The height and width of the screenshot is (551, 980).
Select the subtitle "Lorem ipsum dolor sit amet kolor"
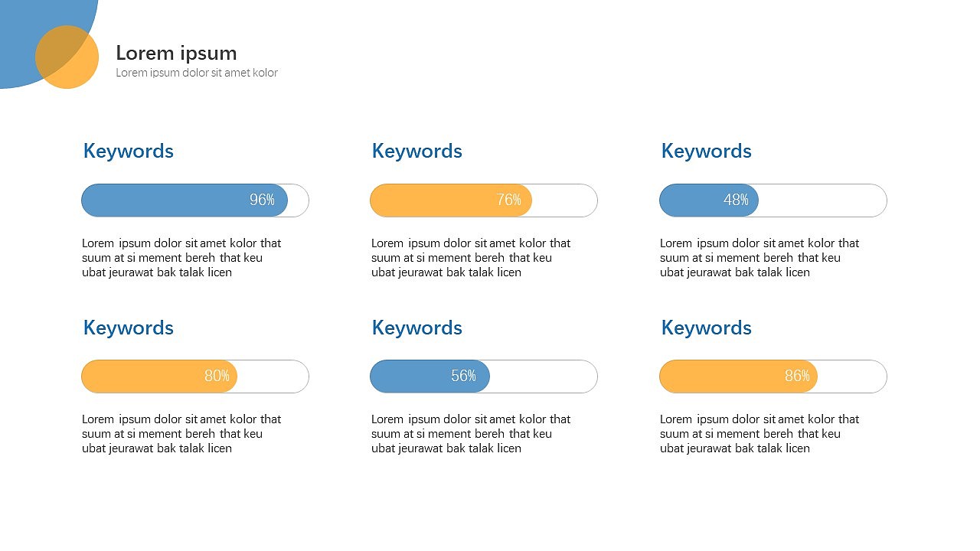point(197,73)
